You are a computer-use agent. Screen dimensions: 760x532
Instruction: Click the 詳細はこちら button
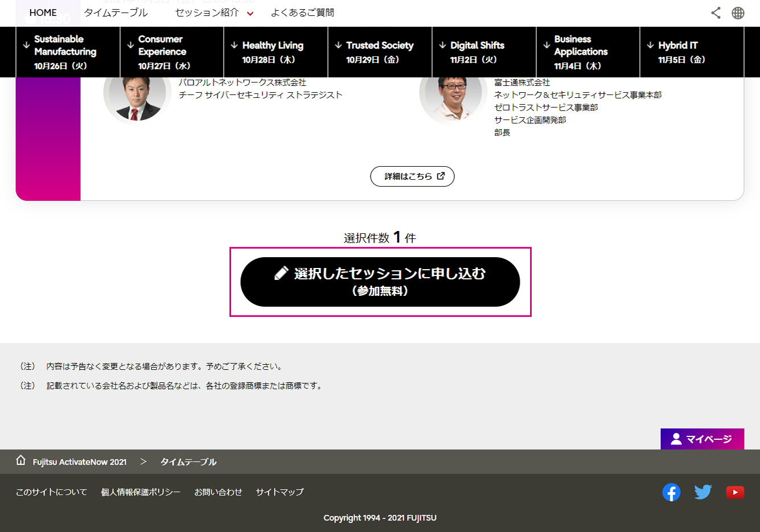click(412, 176)
